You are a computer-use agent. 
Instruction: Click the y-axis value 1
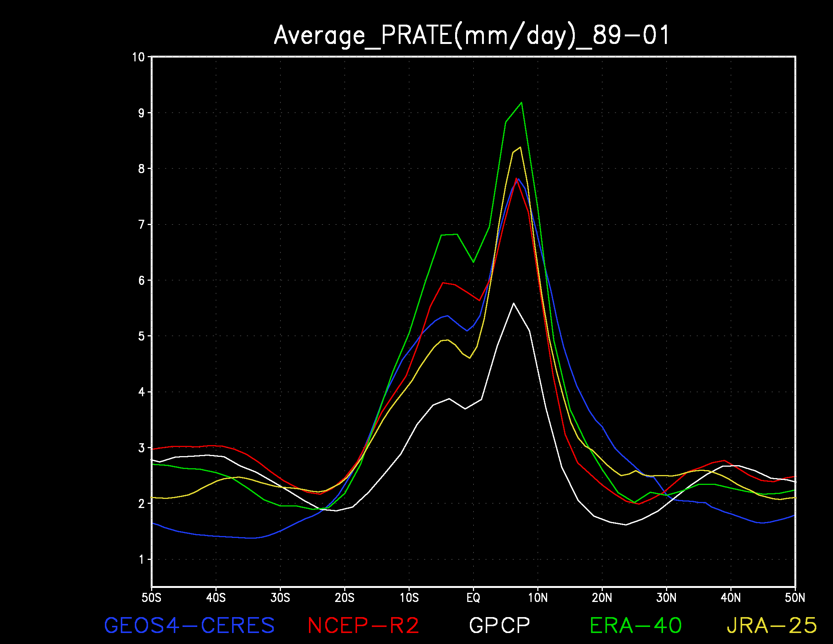[x=142, y=559]
